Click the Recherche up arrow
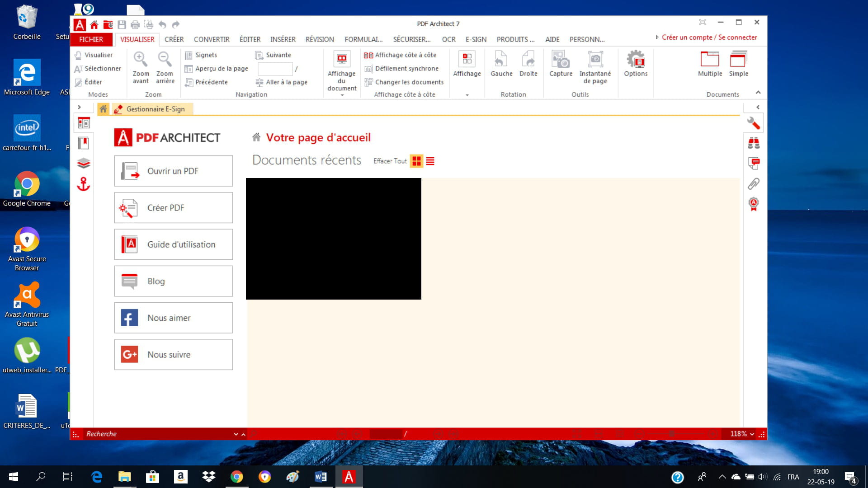Image resolution: width=868 pixels, height=488 pixels. tap(243, 434)
